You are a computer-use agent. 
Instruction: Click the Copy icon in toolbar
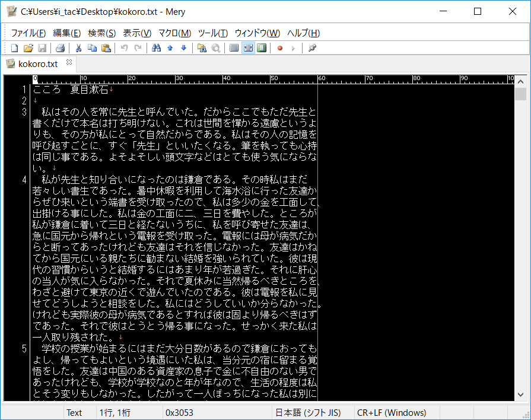pyautogui.click(x=92, y=48)
